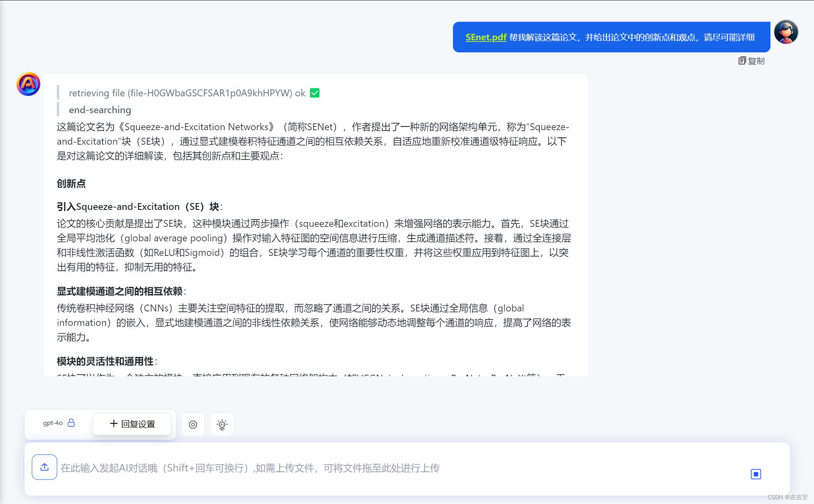814x504 pixels.
Task: Click the user profile avatar
Action: (x=786, y=32)
